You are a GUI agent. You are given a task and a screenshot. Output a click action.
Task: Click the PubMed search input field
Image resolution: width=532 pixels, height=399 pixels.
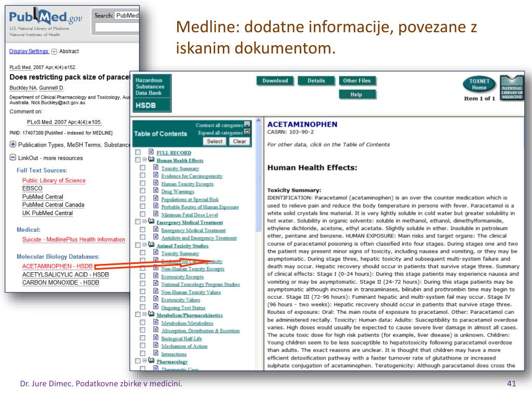117,27
